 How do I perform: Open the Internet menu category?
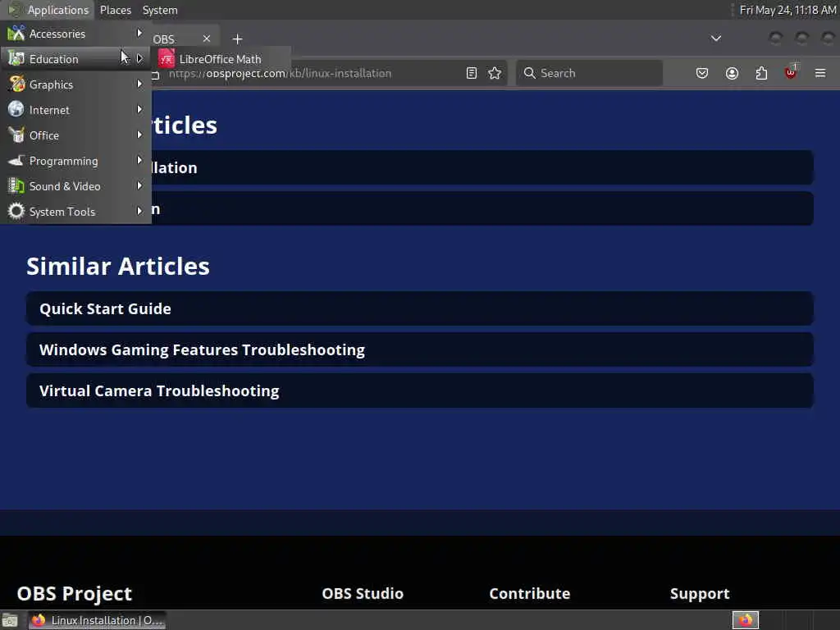[x=75, y=110]
